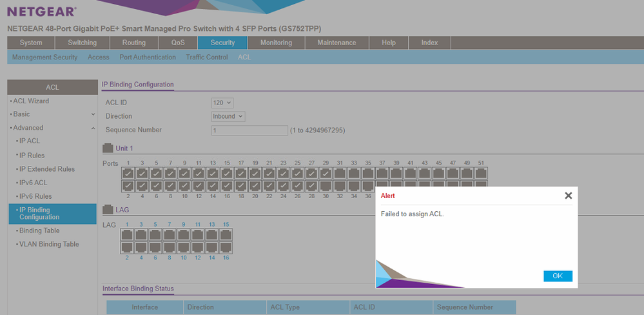Select port 47 icon
Screen dimensions: 644x315
pyautogui.click(x=453, y=173)
